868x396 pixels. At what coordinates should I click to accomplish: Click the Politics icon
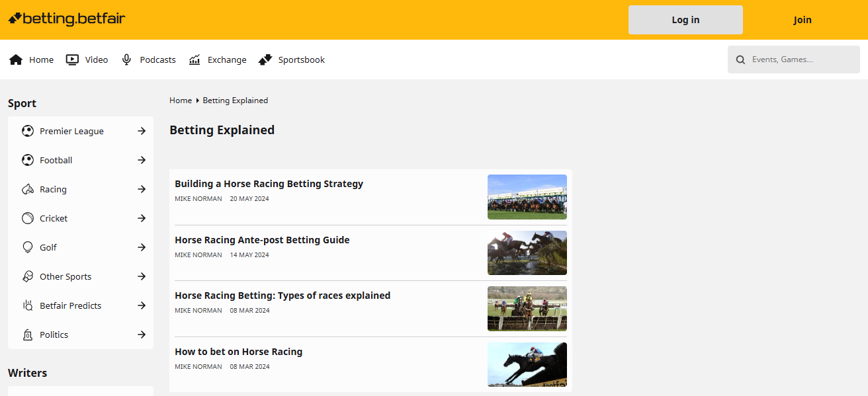(28, 335)
